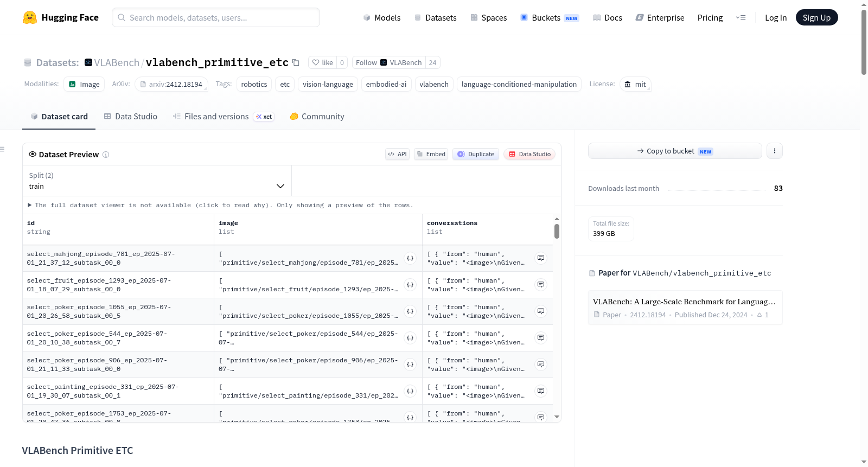Duplicate the dataset

click(476, 154)
